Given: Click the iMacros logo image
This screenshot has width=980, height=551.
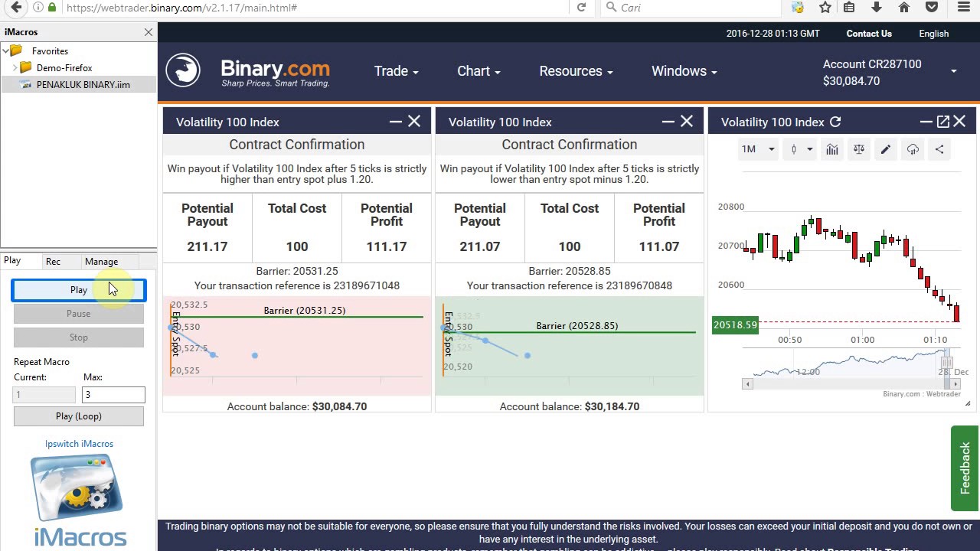Looking at the screenshot, I should click(80, 501).
